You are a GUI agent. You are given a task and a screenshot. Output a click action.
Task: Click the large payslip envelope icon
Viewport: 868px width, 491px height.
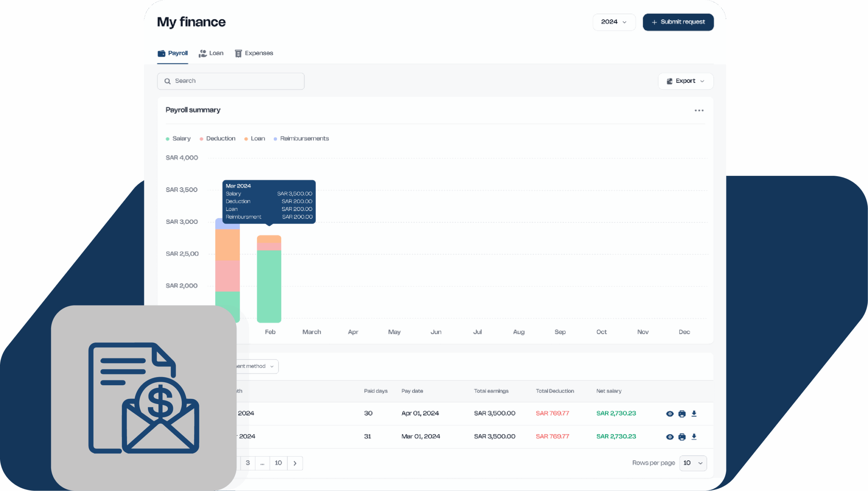pos(144,398)
